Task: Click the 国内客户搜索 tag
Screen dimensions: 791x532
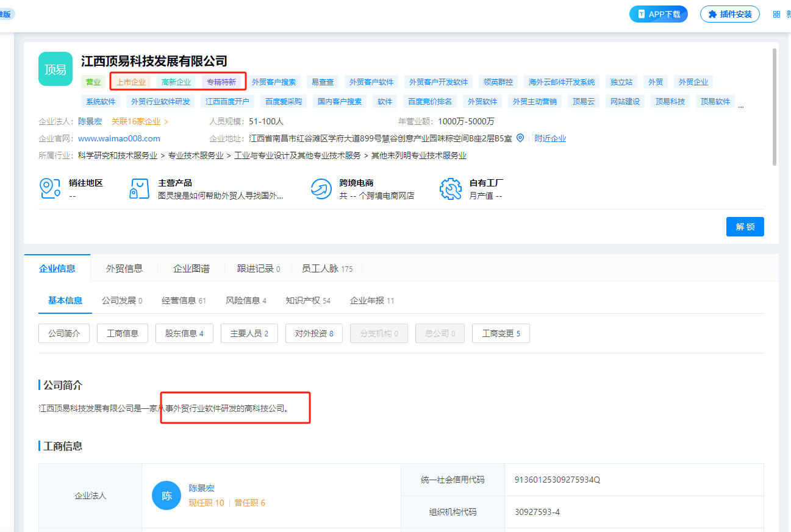Action: click(340, 102)
